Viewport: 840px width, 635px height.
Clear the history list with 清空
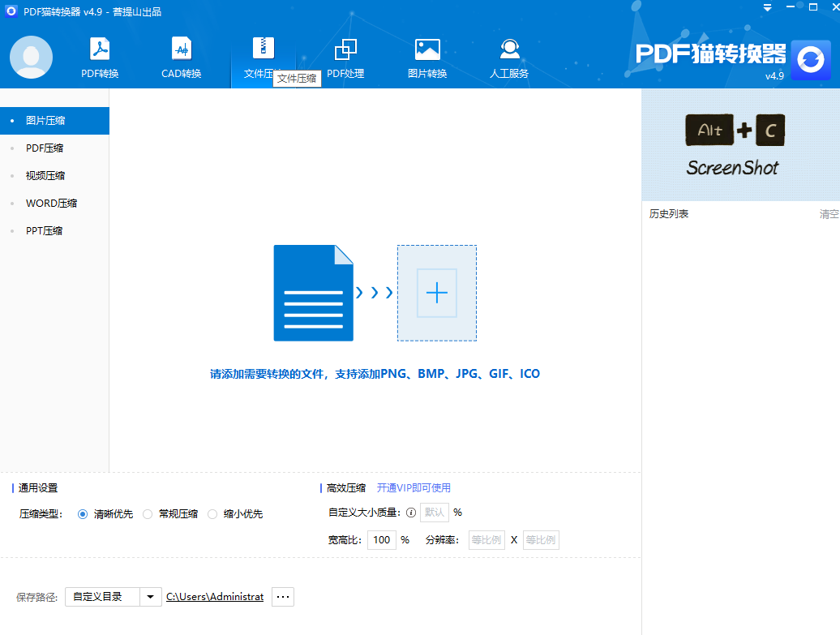click(x=829, y=214)
